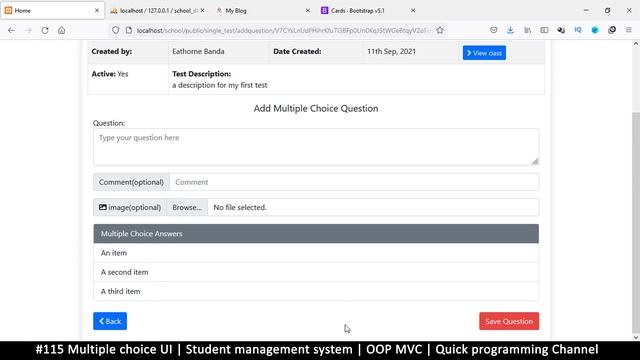This screenshot has height=360, width=640.
Task: Click the page info icon in address bar
Action: pos(129,30)
